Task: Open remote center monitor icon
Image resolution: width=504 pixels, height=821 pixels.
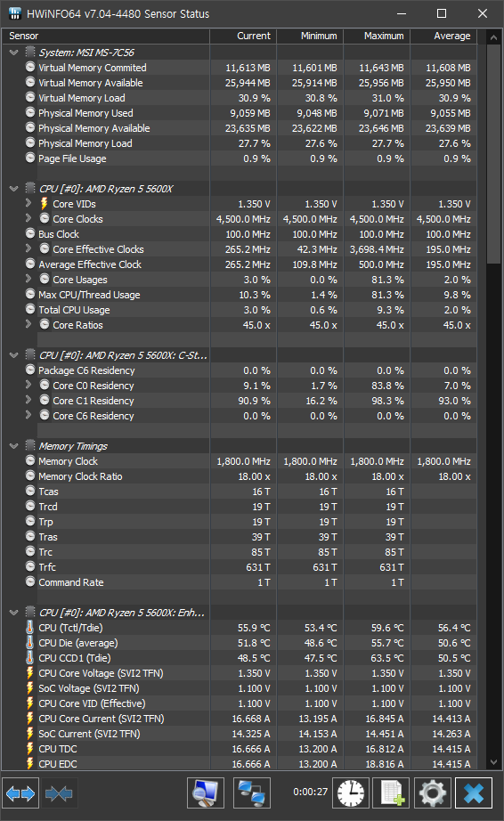Action: [x=206, y=793]
